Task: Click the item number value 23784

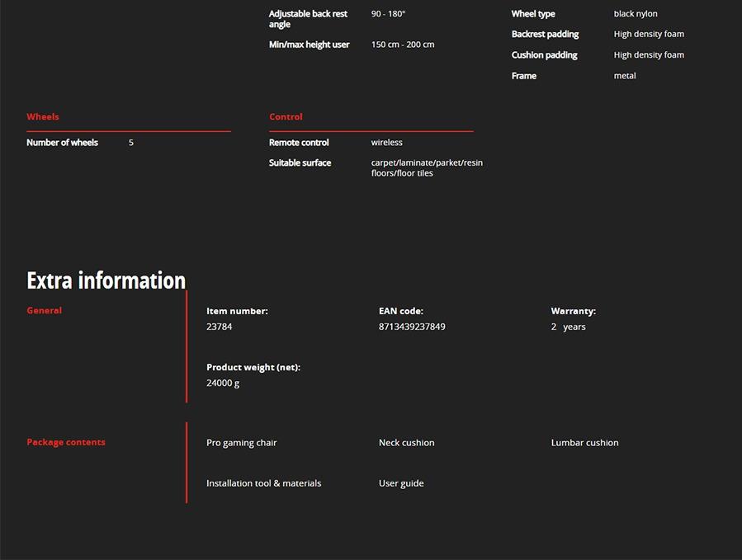Action: click(x=219, y=327)
